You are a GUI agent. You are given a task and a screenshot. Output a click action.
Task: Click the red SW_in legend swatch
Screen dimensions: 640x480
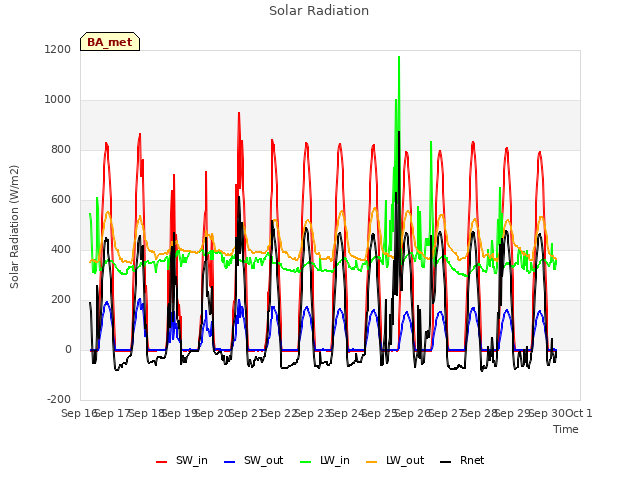[x=162, y=462]
